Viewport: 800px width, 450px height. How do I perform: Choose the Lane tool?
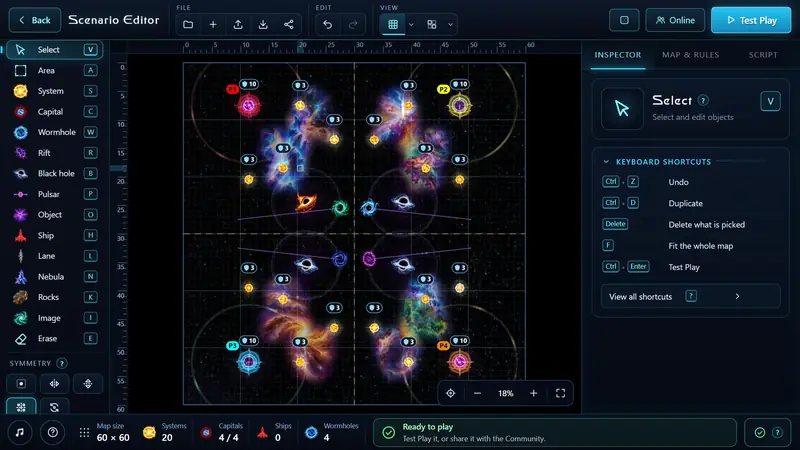tap(55, 256)
